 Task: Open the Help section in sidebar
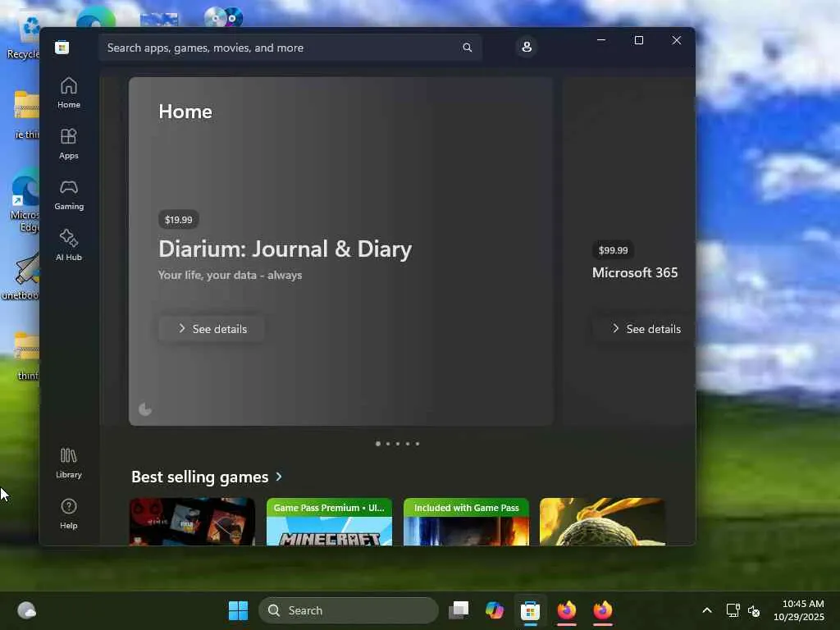pyautogui.click(x=69, y=514)
